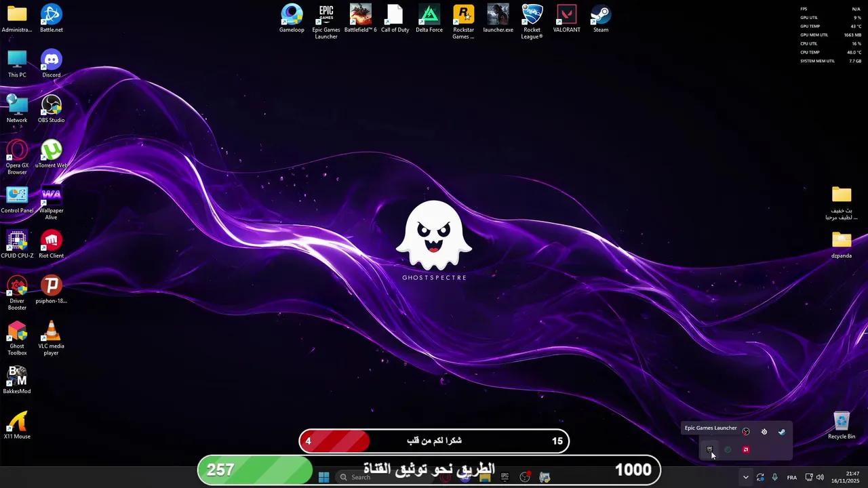Select the VLC media player icon
Viewport: 868px width, 488px height.
tap(52, 338)
